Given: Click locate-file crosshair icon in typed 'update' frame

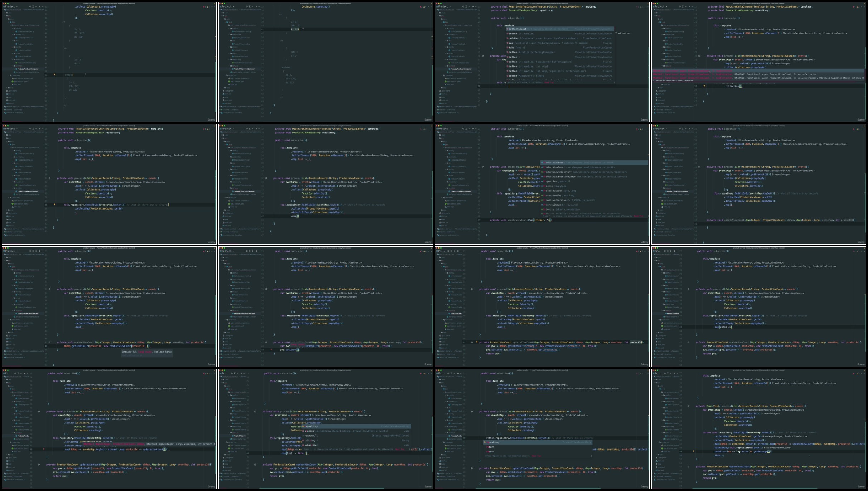Looking at the screenshot, I should tap(30, 6).
